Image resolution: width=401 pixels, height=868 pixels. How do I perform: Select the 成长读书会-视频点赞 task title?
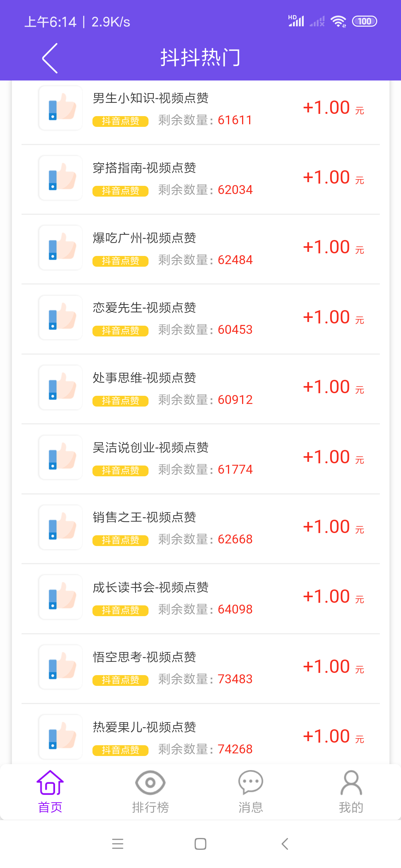150,588
